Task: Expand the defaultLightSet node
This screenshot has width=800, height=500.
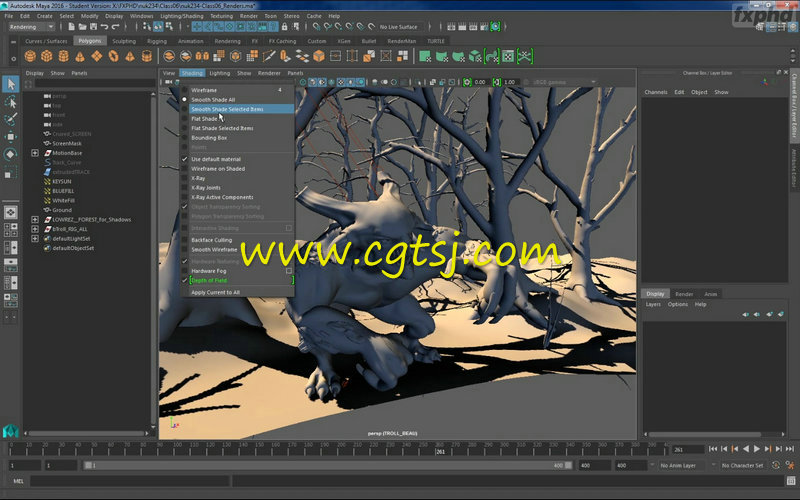Action: pos(35,238)
